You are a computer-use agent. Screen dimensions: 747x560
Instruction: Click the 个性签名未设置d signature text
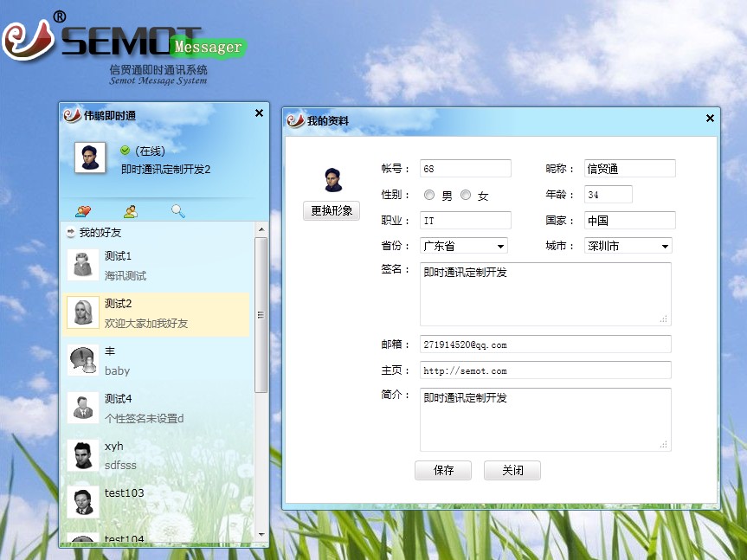pos(144,419)
